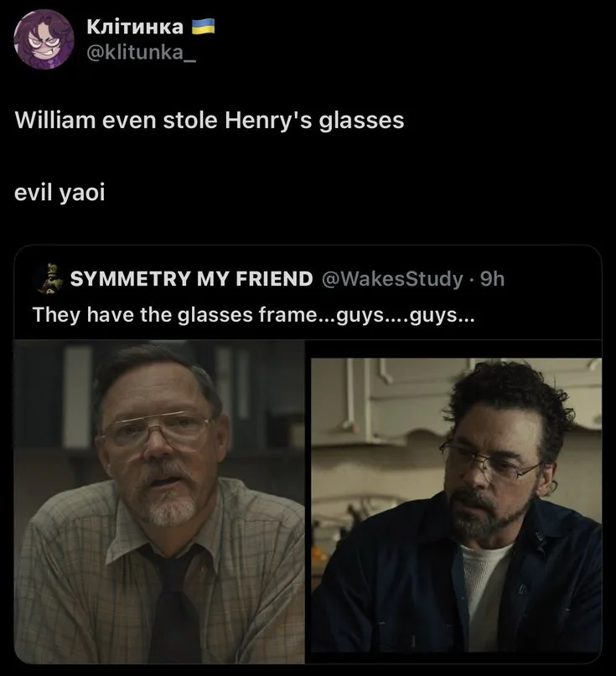Click the Ukrainian flag emoji beside the name
This screenshot has width=616, height=676.
click(x=204, y=27)
